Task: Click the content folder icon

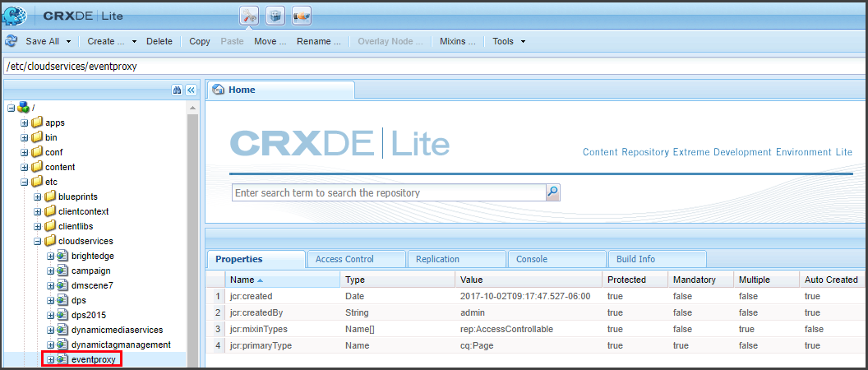Action: (x=36, y=167)
